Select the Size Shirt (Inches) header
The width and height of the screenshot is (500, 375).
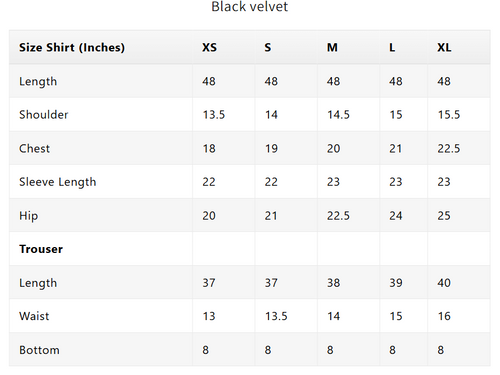(x=72, y=48)
